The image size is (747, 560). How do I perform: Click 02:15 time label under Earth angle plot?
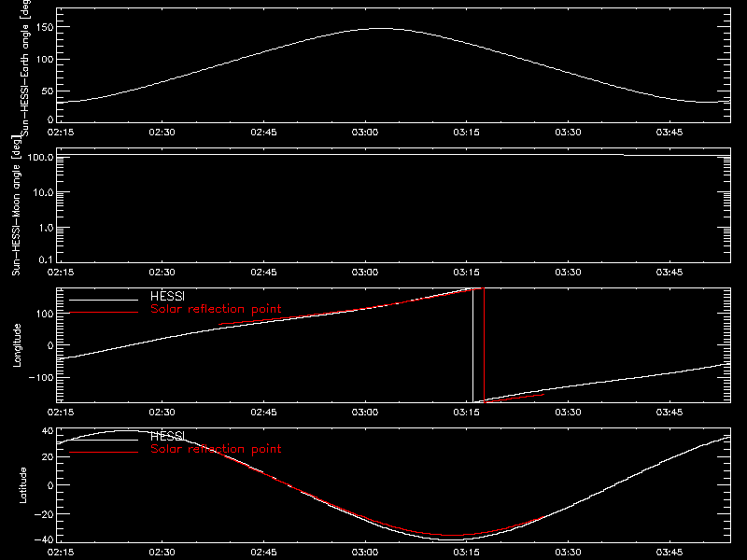(x=61, y=133)
